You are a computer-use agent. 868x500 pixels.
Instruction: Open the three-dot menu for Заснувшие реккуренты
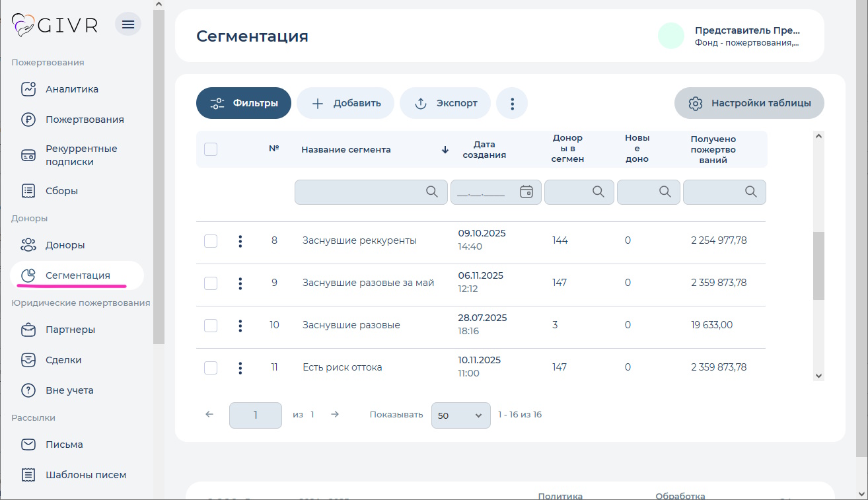[x=240, y=241]
